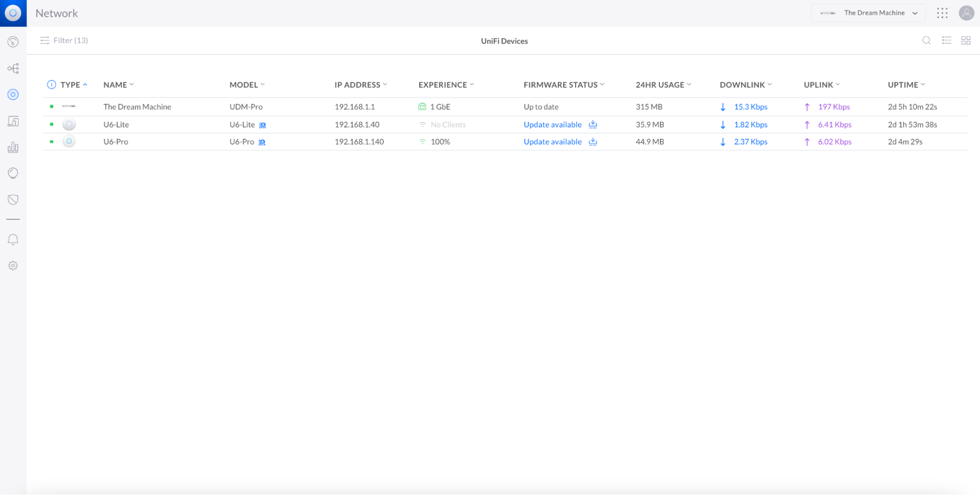Screen dimensions: 980x495
Task: Open the Settings gear icon
Action: pos(13,265)
